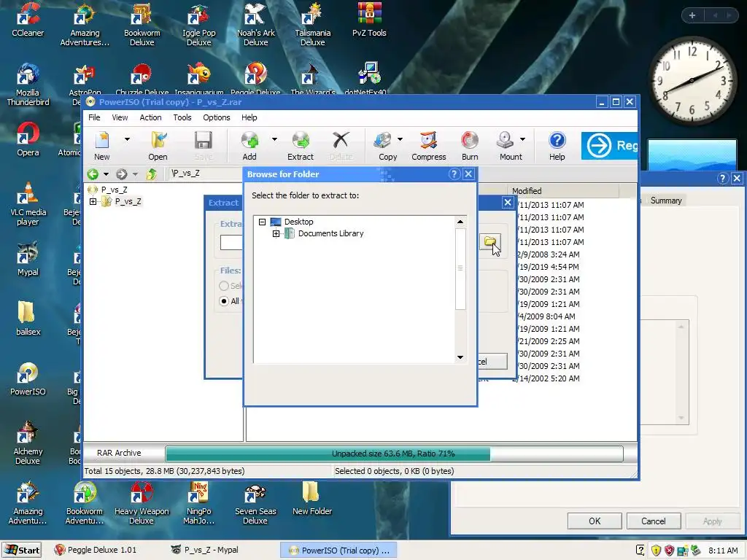
Task: Open the Action menu
Action: (150, 117)
